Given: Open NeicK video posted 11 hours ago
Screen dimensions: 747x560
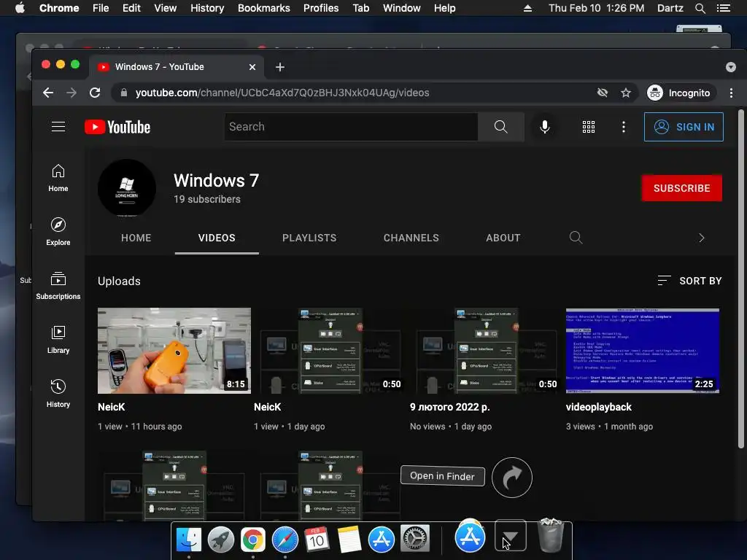Looking at the screenshot, I should point(111,407).
